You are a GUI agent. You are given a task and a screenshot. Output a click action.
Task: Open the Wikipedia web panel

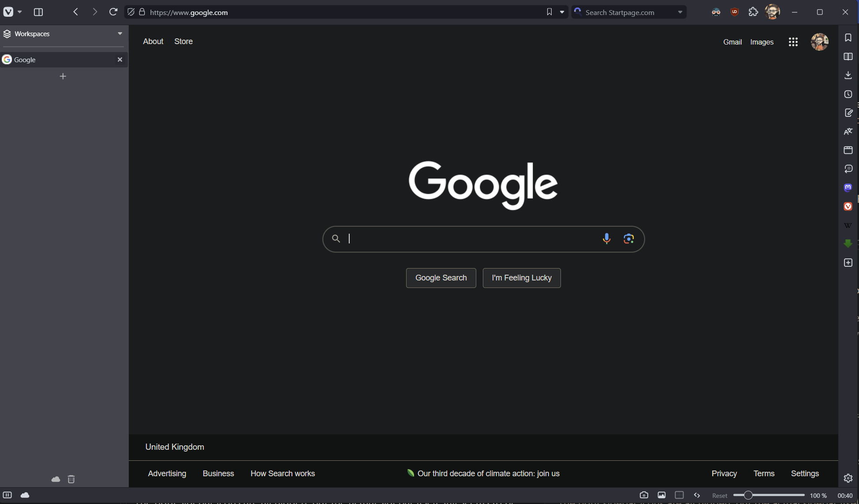(848, 225)
